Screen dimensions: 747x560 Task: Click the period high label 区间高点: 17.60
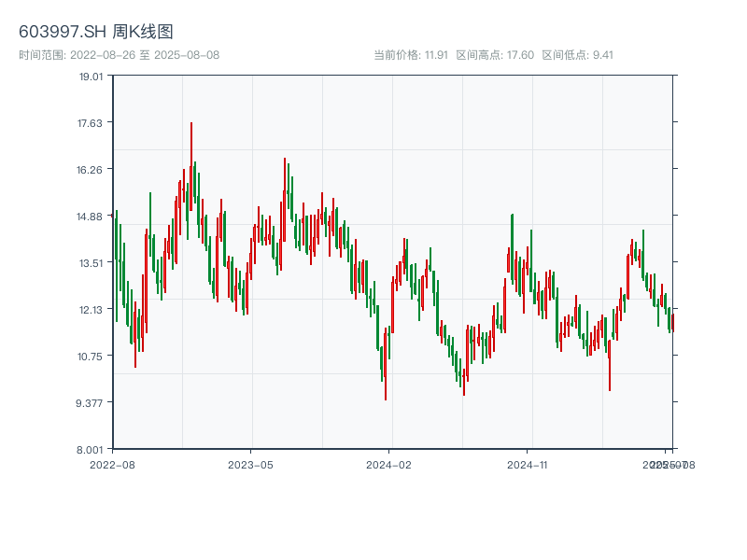click(495, 55)
